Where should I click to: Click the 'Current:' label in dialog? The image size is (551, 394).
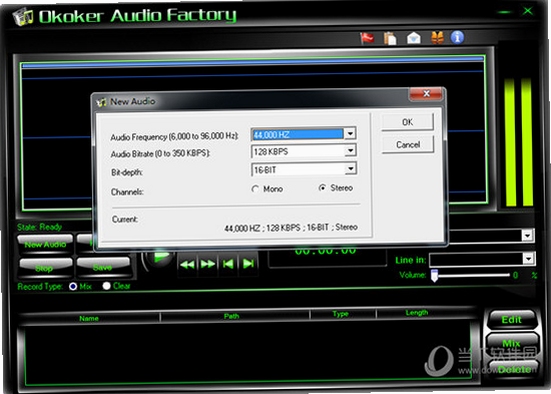point(125,220)
